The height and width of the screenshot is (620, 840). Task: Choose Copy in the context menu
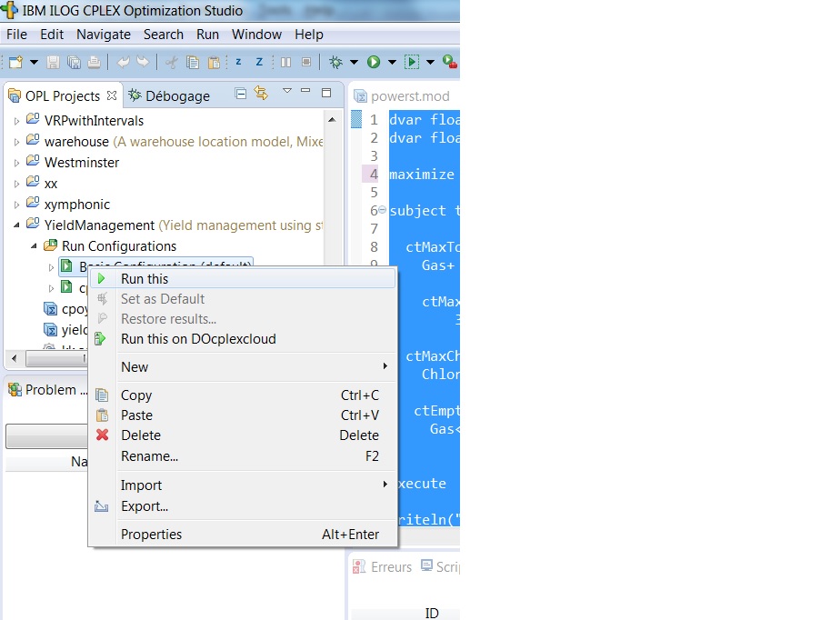(x=243, y=395)
